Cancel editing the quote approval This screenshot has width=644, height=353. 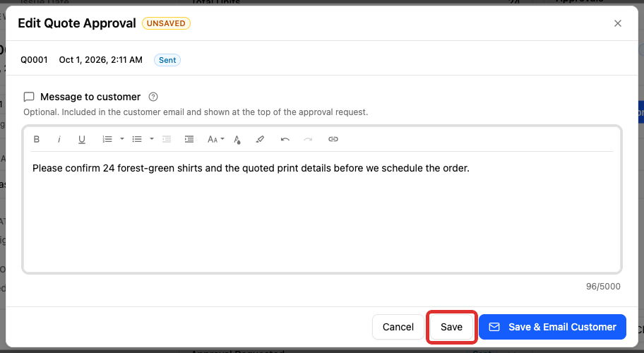click(398, 327)
